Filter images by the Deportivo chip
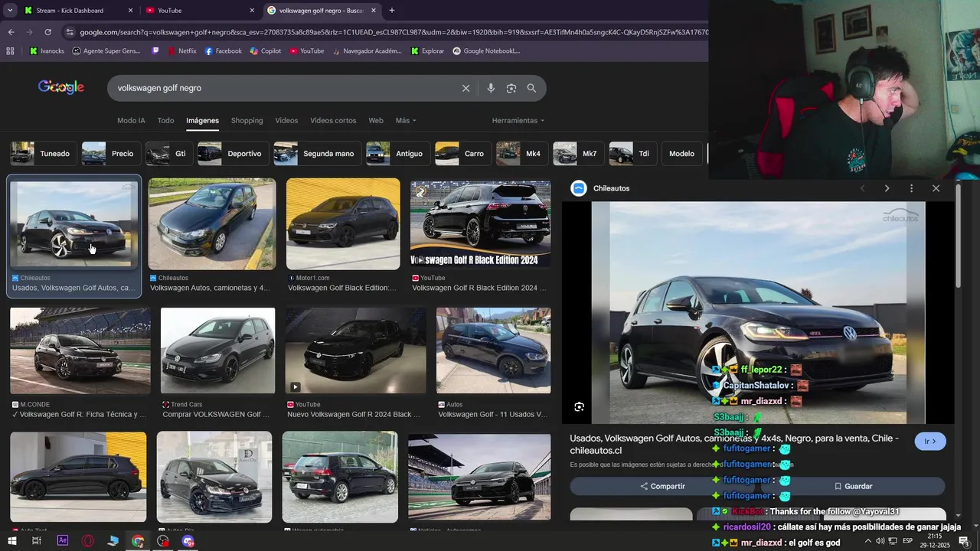Viewport: 980px width, 551px height. tap(232, 154)
